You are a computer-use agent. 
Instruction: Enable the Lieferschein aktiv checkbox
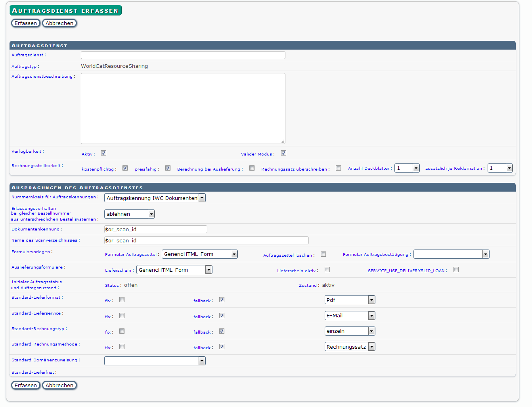coord(327,270)
